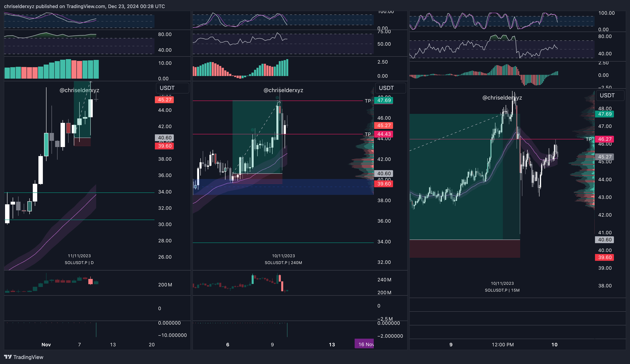Click the SOLUSDT.P | D chart label

79,262
